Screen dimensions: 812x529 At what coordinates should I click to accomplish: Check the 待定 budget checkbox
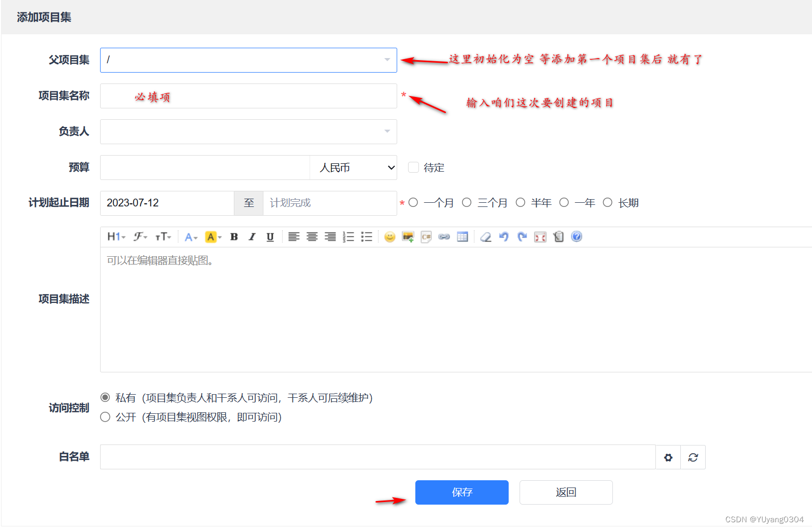(413, 167)
